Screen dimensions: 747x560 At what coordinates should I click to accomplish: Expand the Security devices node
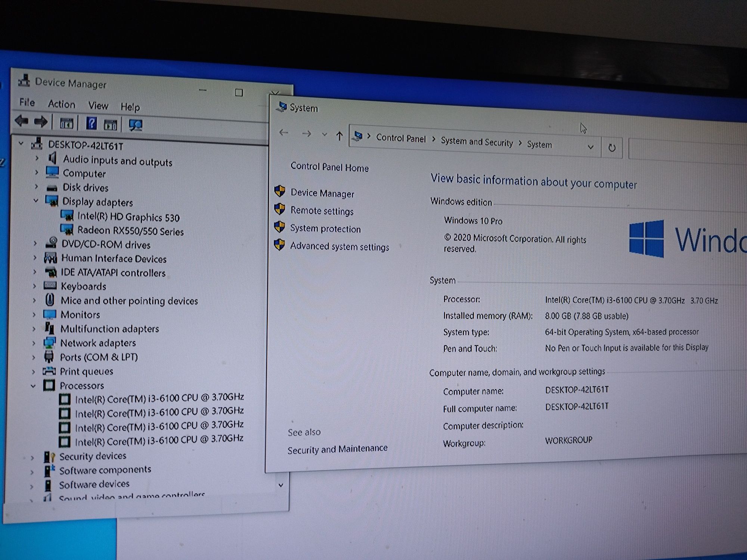(32, 457)
